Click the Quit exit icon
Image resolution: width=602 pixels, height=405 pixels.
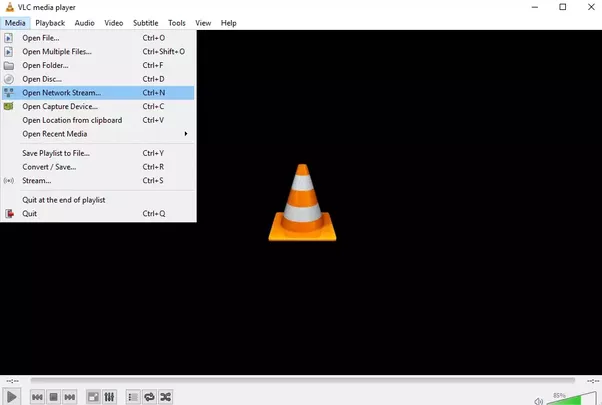click(9, 213)
